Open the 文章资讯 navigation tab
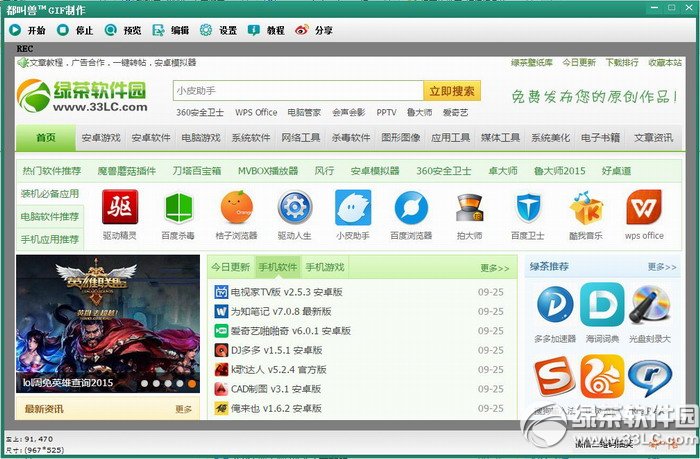700x459 pixels. tap(654, 138)
